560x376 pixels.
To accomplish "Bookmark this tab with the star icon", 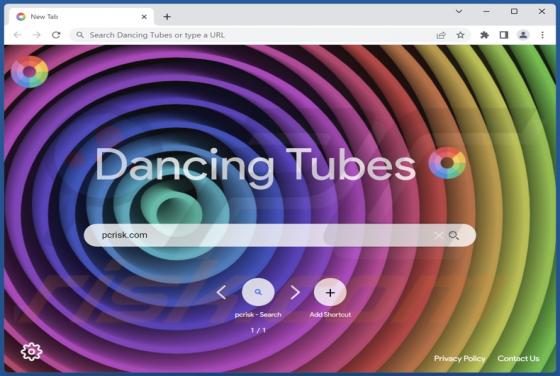I will pyautogui.click(x=460, y=35).
